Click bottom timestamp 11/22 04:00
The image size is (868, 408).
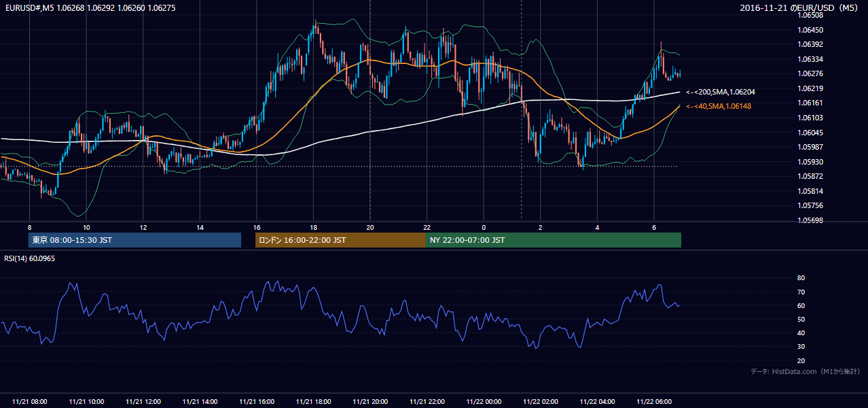[597, 402]
